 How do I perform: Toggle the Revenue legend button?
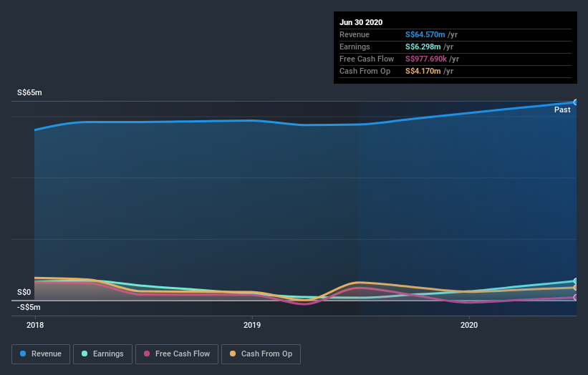pos(41,354)
